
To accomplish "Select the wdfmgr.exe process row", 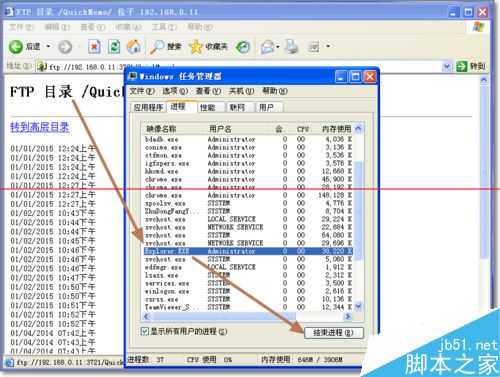I will click(x=248, y=267).
